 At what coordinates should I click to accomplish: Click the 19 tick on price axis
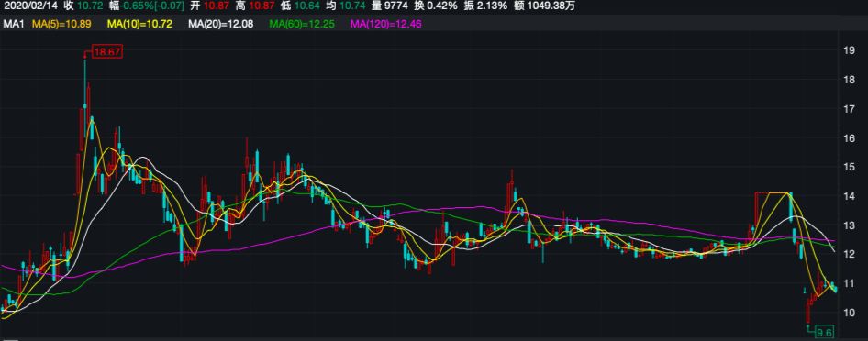tap(848, 50)
